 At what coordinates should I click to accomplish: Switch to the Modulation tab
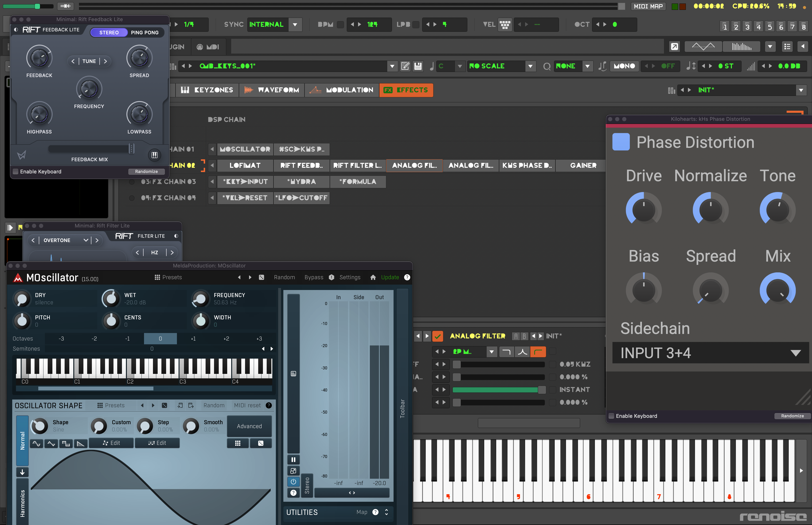pyautogui.click(x=342, y=90)
